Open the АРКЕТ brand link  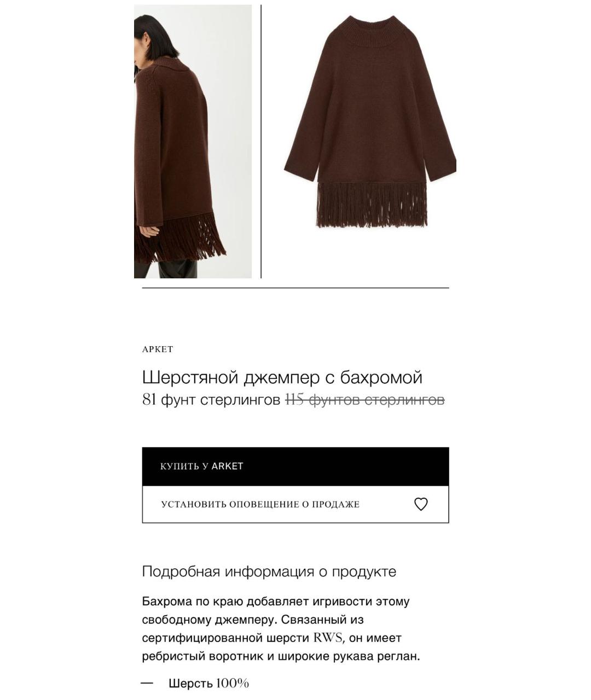pyautogui.click(x=158, y=349)
